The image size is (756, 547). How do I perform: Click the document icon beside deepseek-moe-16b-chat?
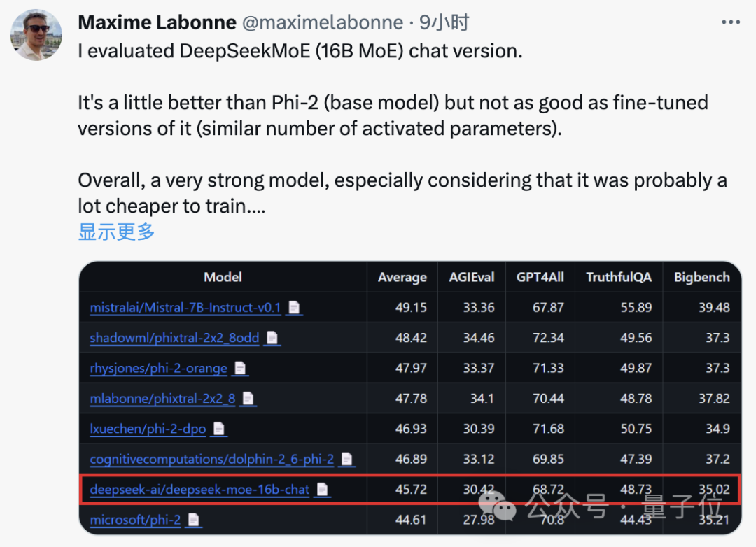click(x=322, y=490)
